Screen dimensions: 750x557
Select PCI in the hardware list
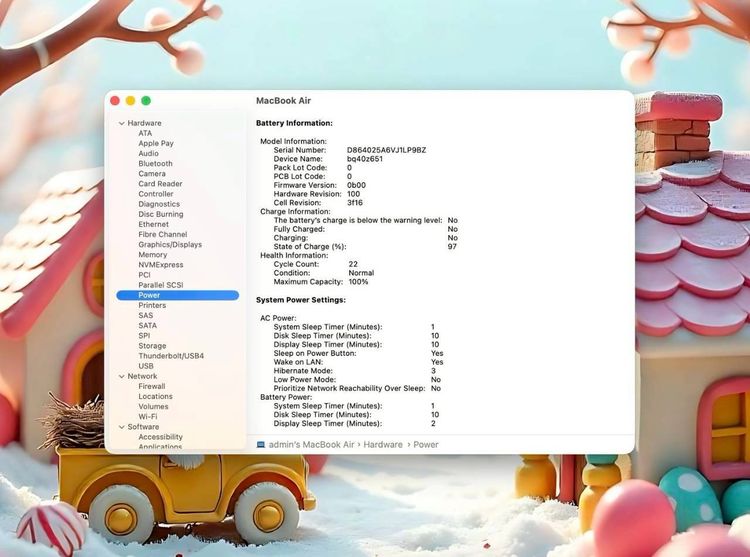144,275
